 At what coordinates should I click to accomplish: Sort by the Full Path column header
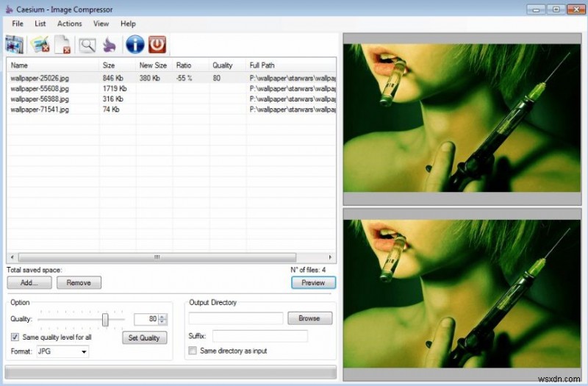pyautogui.click(x=291, y=65)
